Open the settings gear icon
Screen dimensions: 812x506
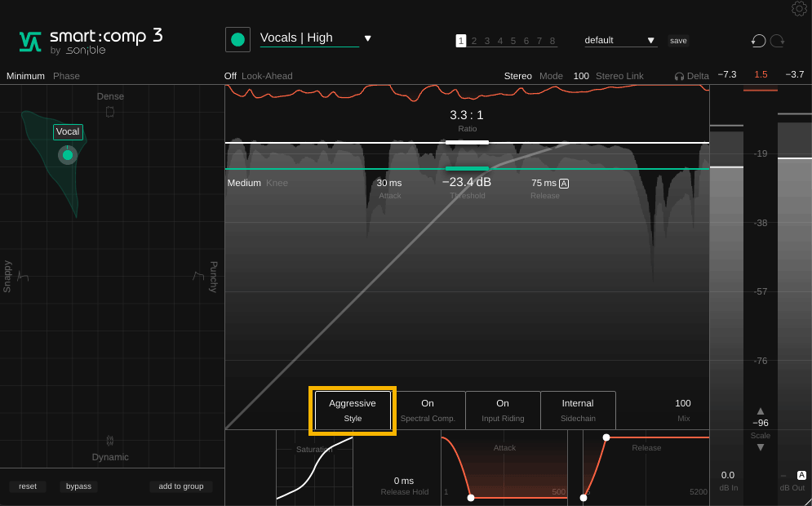click(x=799, y=9)
